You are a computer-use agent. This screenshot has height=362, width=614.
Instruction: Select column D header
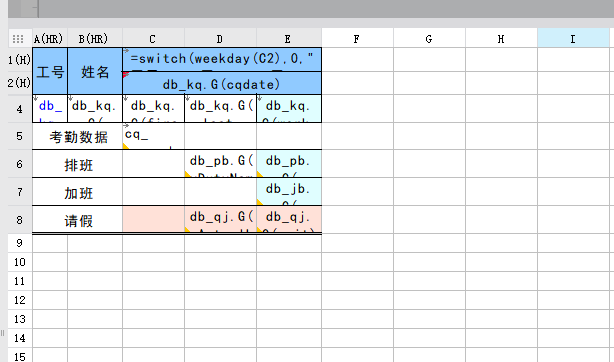click(x=220, y=39)
